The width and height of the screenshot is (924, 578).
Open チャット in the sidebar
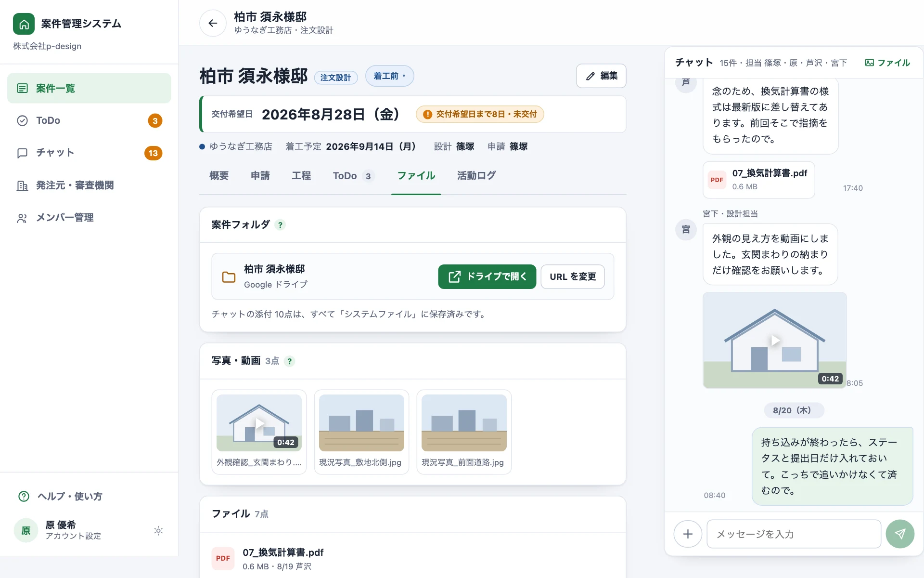pos(89,153)
